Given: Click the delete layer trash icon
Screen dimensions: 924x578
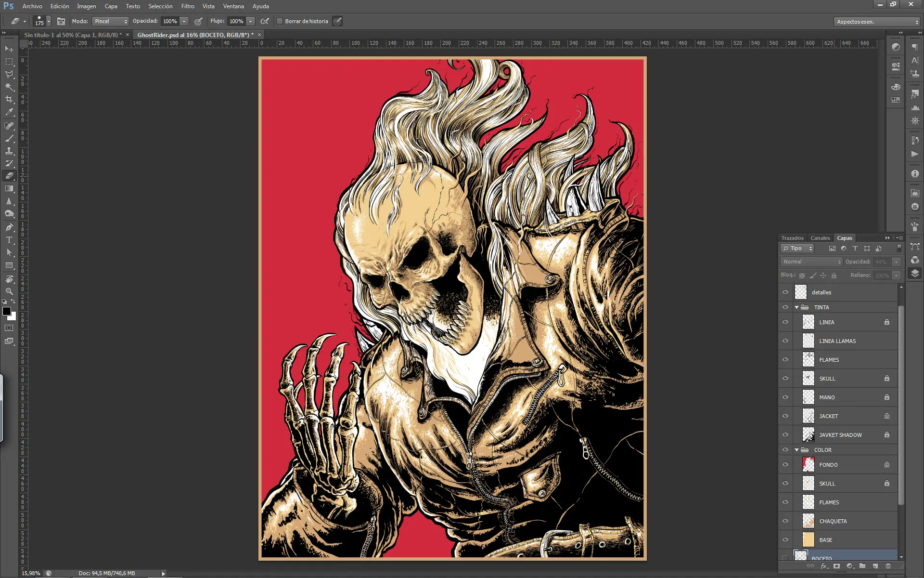Looking at the screenshot, I should tap(888, 566).
